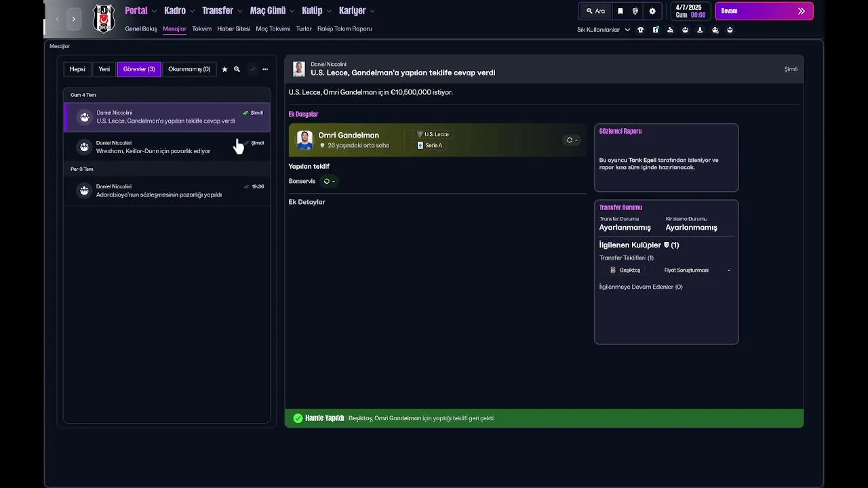Click the globe icon in top bar

pyautogui.click(x=635, y=11)
